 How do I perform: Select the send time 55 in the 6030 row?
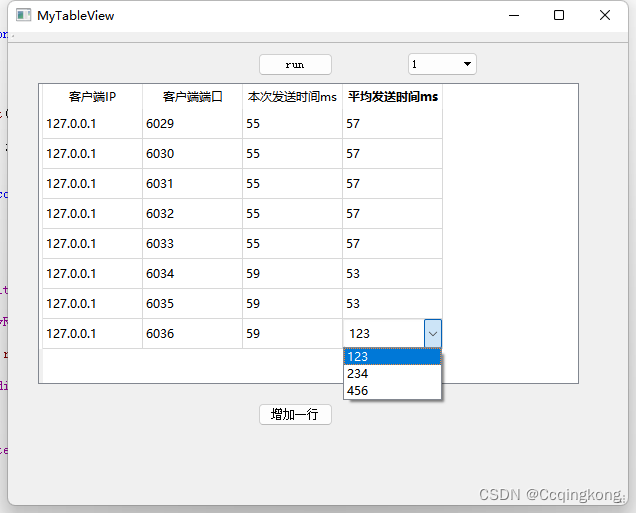[292, 154]
